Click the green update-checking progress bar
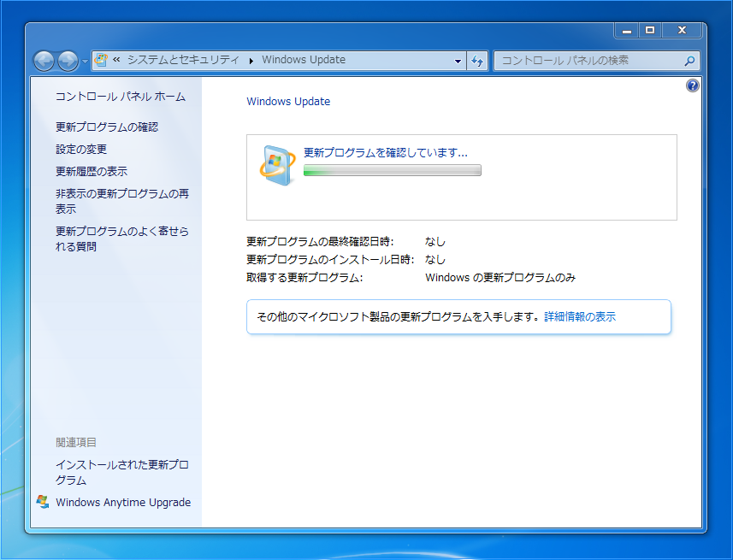Screen dimensions: 733x560 pos(393,170)
